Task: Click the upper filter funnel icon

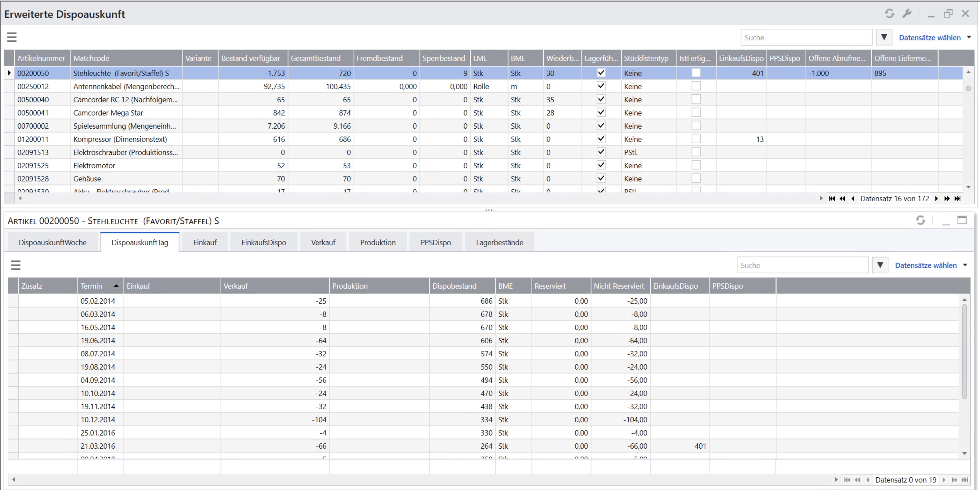Action: pyautogui.click(x=884, y=37)
